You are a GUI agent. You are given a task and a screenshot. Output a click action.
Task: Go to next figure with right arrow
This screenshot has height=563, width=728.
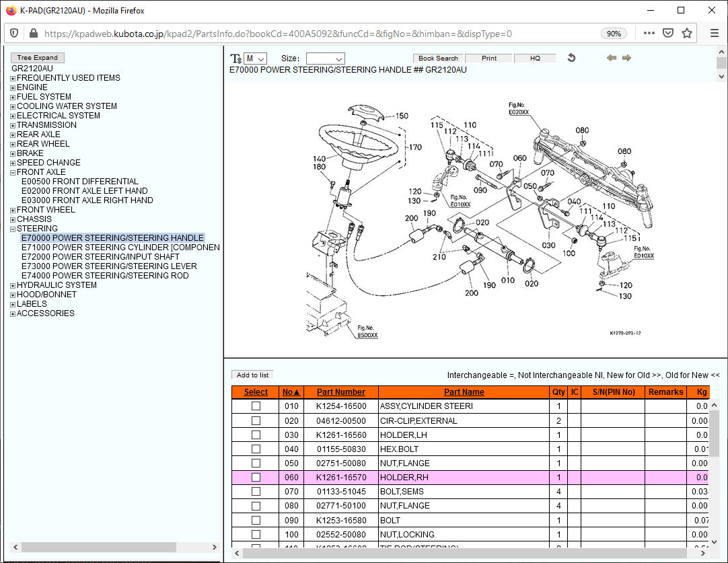click(x=627, y=58)
